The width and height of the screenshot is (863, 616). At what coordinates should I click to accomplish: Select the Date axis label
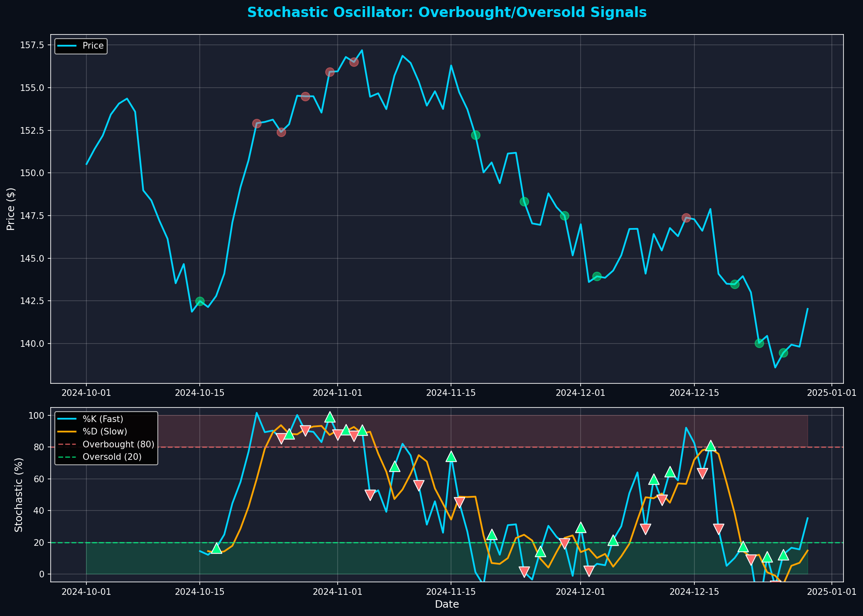click(446, 604)
